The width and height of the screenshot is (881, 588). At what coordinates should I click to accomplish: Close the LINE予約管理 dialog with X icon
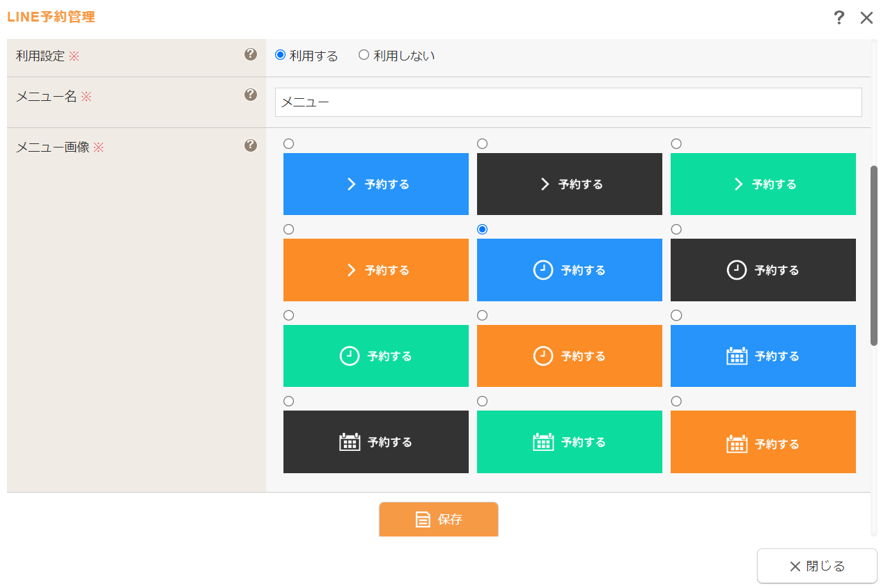(x=866, y=18)
